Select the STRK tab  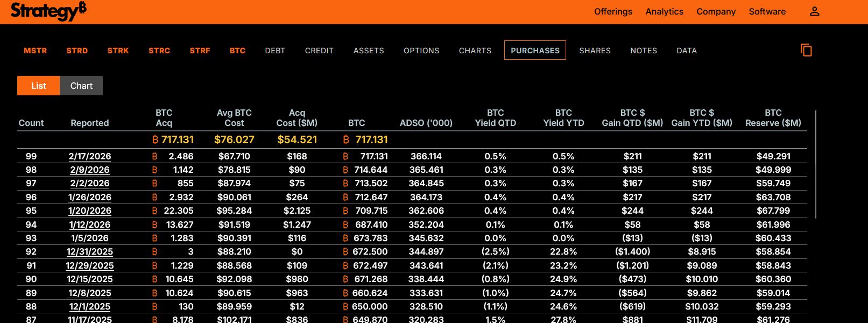(x=118, y=51)
